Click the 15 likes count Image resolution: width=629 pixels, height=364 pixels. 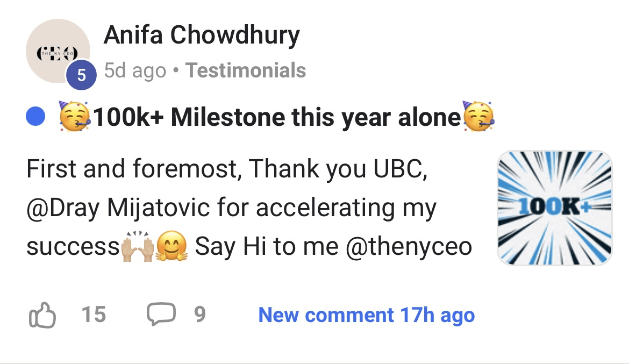(x=94, y=315)
